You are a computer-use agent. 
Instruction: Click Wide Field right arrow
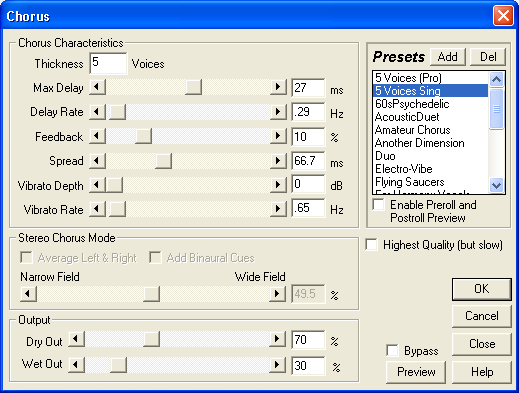277,294
